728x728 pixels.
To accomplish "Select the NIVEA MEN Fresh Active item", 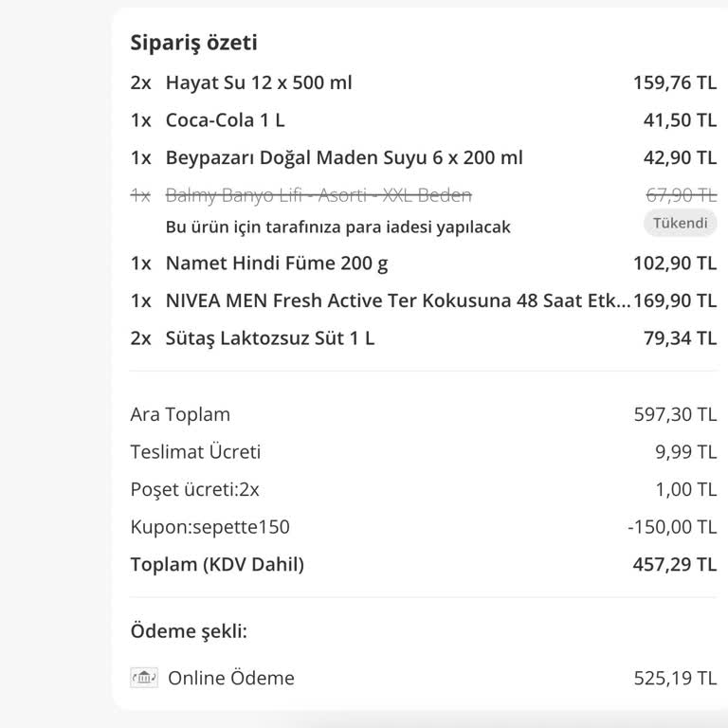I will pos(397,300).
